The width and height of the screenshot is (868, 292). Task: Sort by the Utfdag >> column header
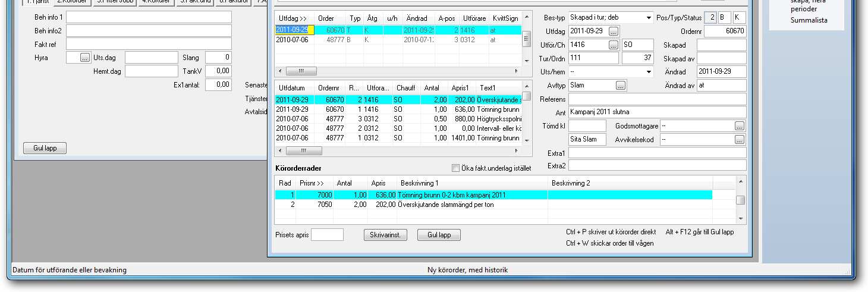pos(294,18)
